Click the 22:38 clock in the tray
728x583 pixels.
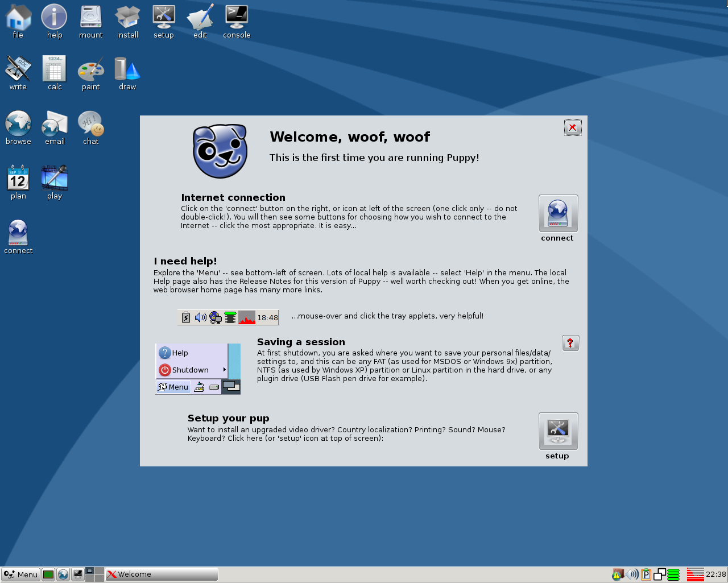click(716, 574)
